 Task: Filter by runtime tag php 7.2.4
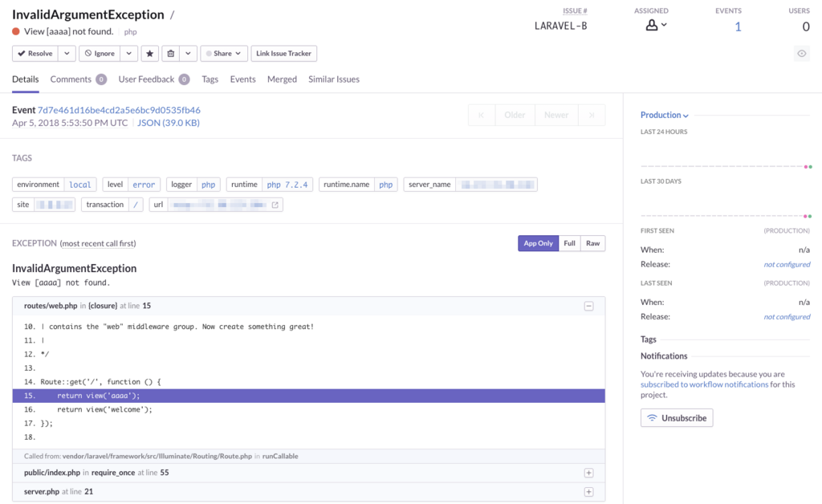pos(287,185)
